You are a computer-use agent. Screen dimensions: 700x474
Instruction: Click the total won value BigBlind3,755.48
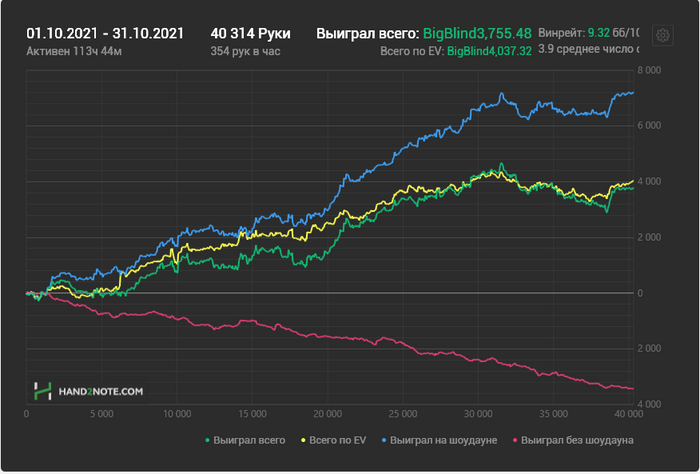pos(477,33)
